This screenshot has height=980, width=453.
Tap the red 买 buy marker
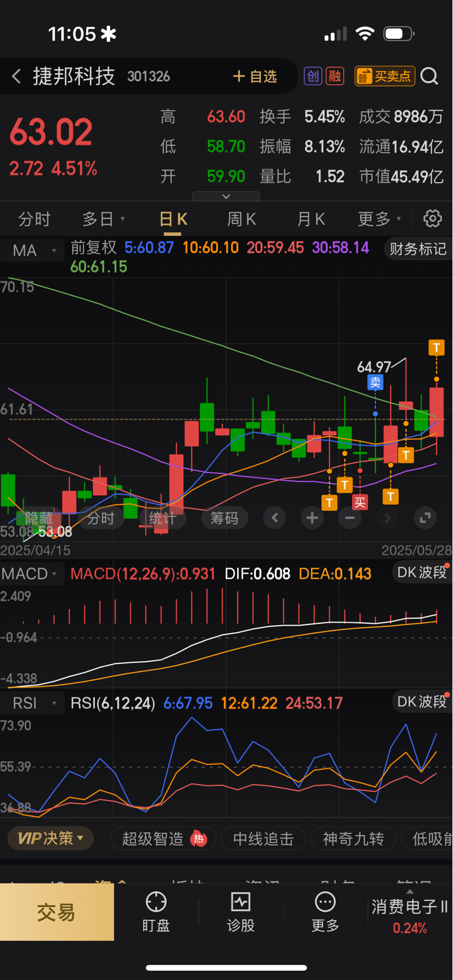360,502
